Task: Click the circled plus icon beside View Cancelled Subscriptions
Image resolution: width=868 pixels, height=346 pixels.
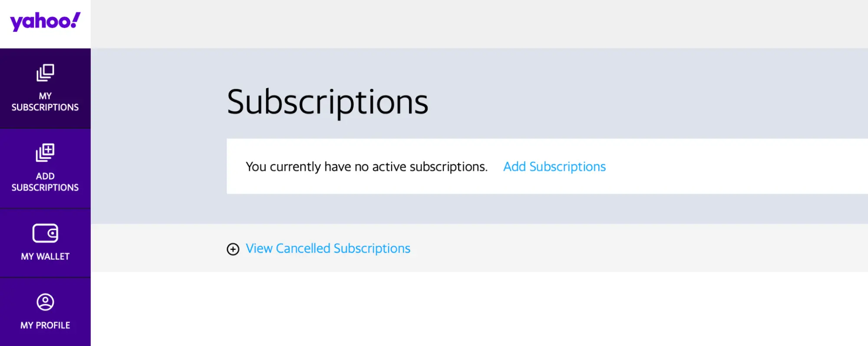Action: tap(233, 249)
